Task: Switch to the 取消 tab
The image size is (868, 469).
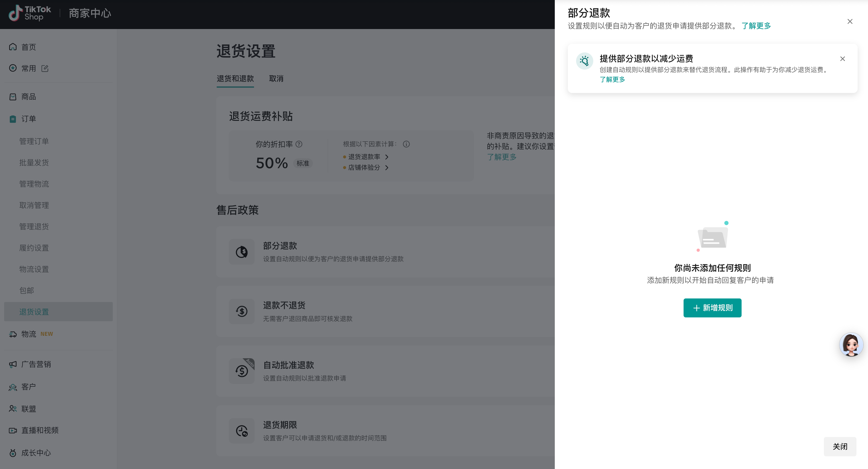Action: (x=276, y=78)
